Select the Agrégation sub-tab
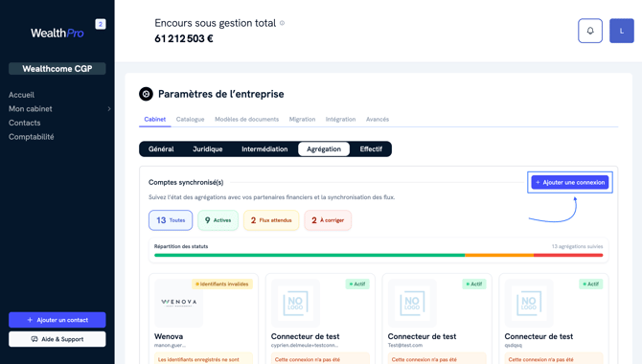This screenshot has height=364, width=642. coord(324,149)
